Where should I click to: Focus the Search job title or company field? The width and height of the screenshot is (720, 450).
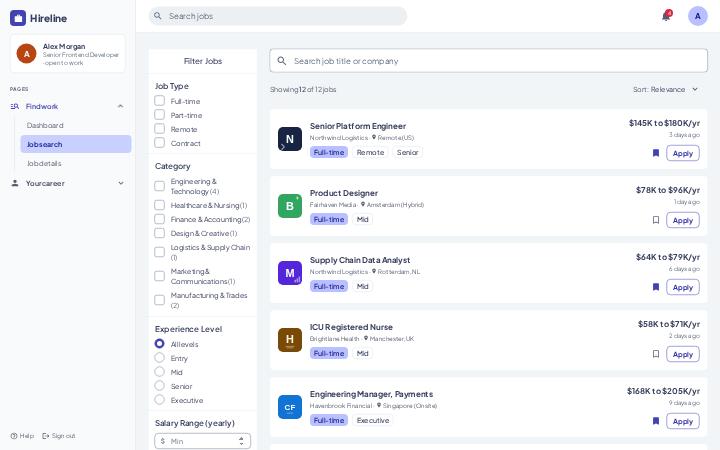point(489,61)
